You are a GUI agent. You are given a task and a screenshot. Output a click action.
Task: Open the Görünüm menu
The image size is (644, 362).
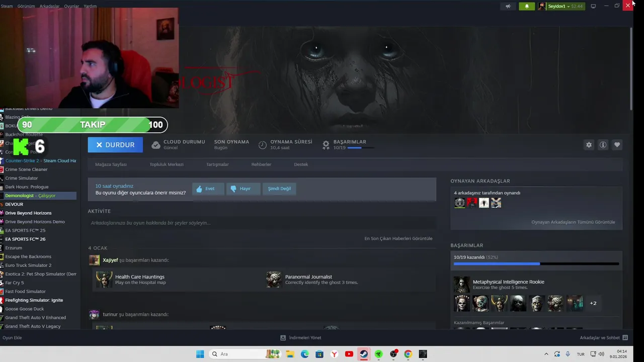(x=26, y=6)
